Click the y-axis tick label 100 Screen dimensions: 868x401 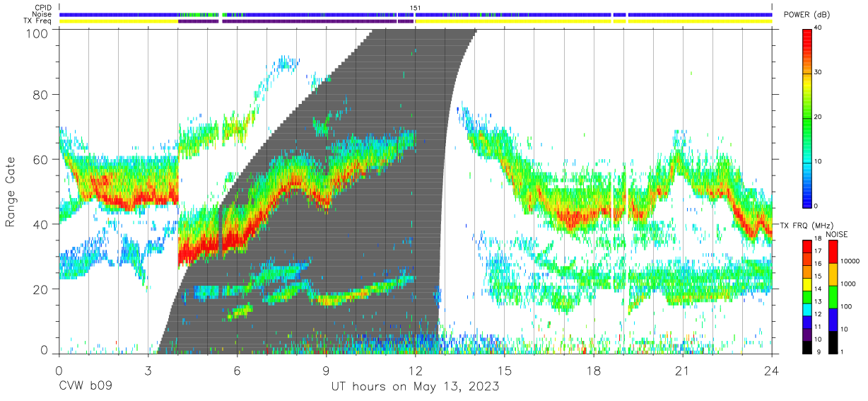(x=37, y=33)
